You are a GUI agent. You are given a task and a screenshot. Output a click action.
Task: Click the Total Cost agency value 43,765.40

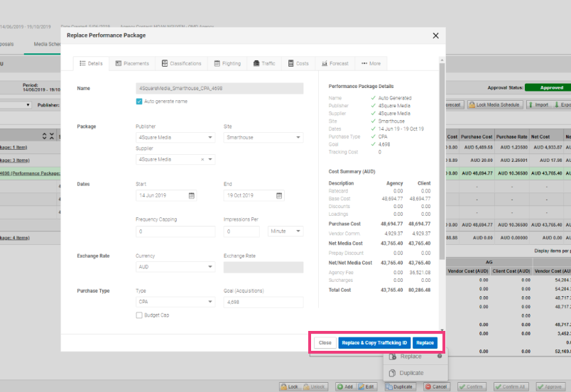[x=391, y=290]
